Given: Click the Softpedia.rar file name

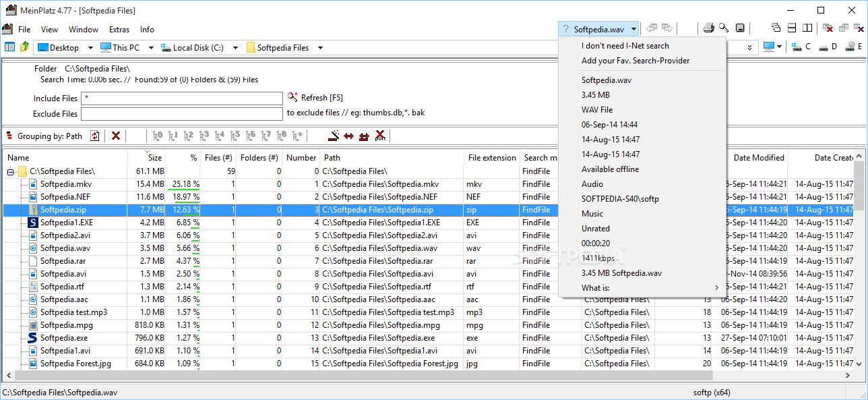Looking at the screenshot, I should click(62, 261).
